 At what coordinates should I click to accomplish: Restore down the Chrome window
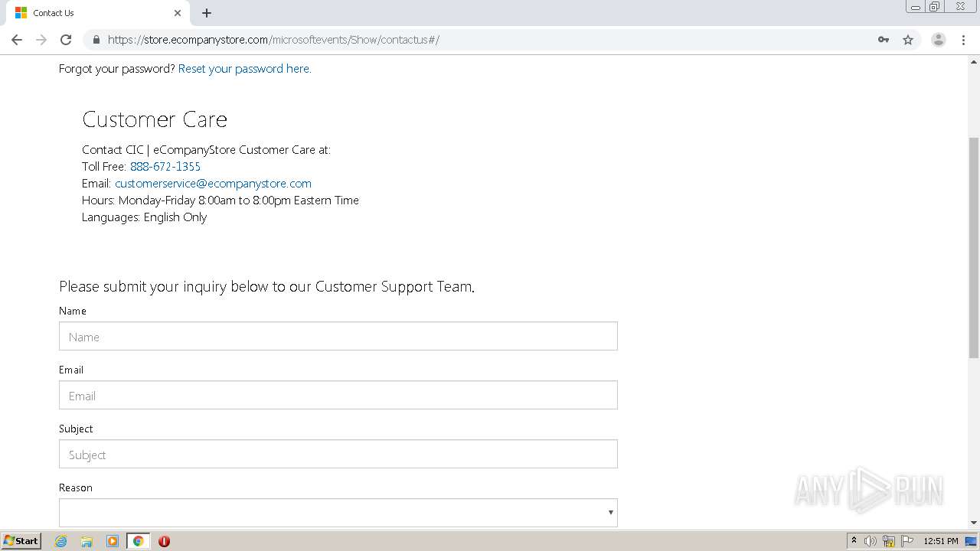point(935,7)
